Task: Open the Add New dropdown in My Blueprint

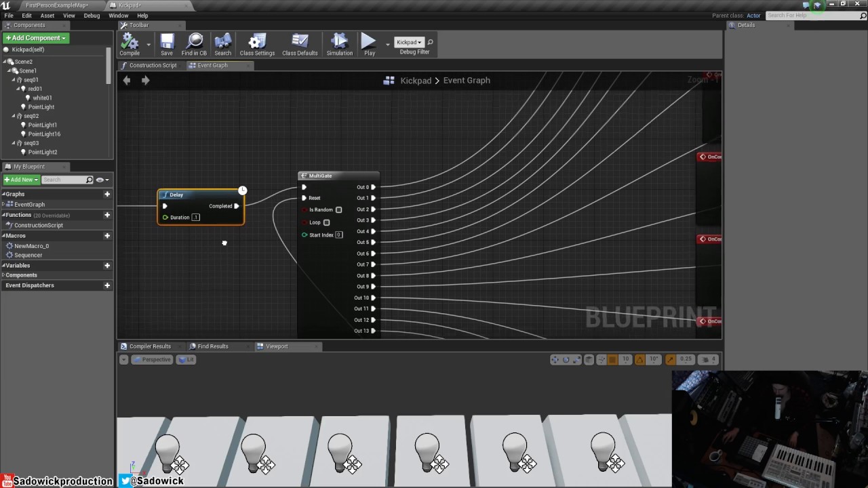Action: click(20, 180)
